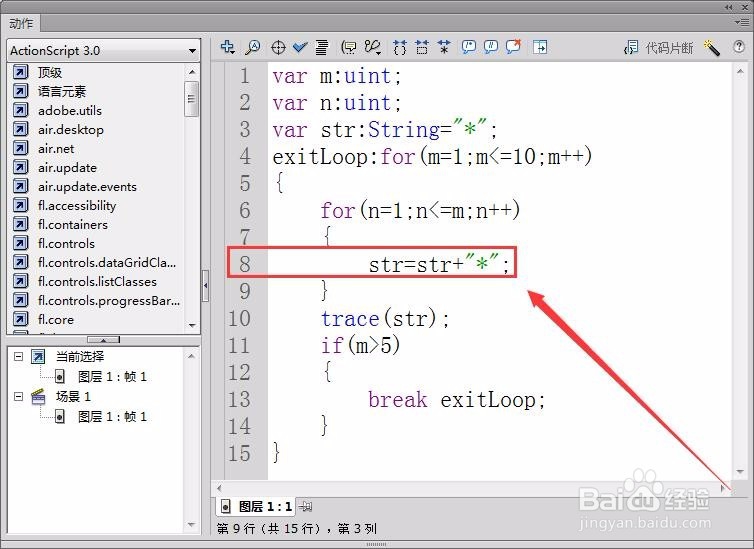The image size is (754, 549).
Task: Show the code hint icon
Action: (x=349, y=47)
